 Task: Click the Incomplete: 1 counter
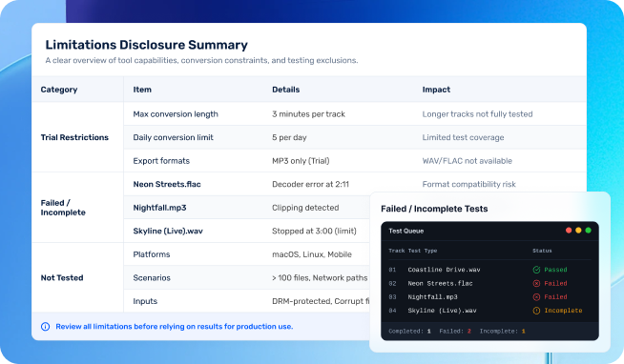coord(502,331)
